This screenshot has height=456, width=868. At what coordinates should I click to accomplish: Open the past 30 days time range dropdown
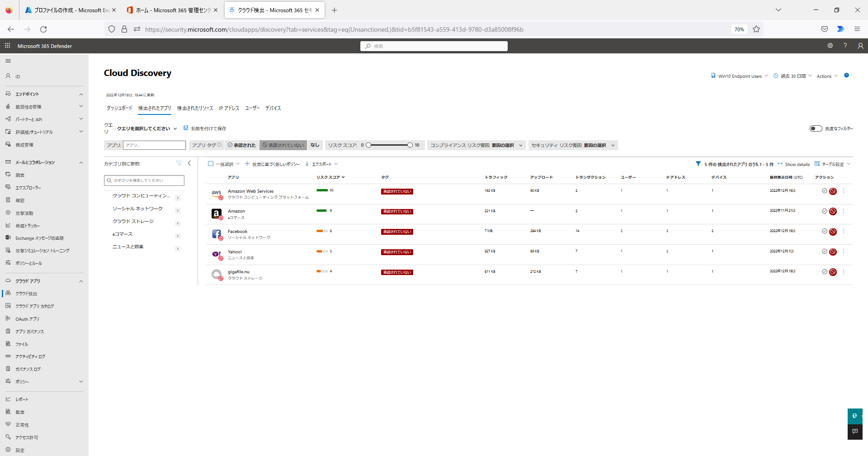(x=793, y=76)
